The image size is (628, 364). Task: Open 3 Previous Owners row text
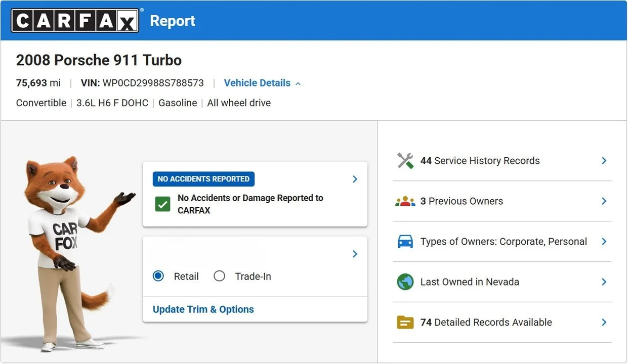click(x=462, y=201)
